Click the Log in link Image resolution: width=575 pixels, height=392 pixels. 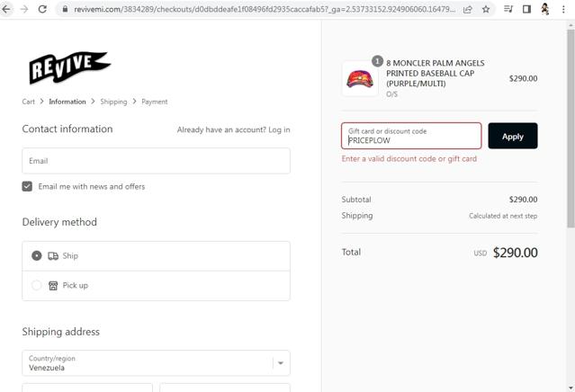(279, 129)
